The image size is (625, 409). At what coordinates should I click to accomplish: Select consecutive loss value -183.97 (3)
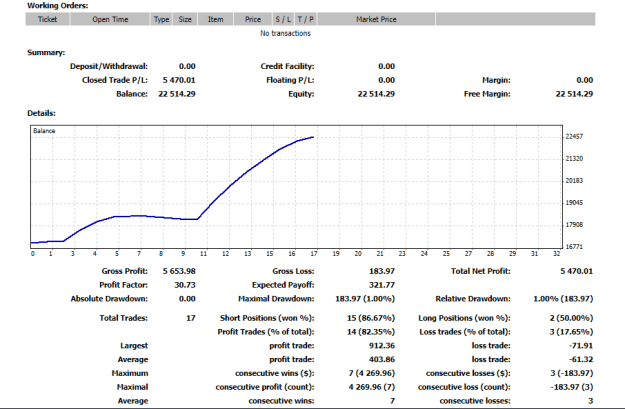click(x=572, y=387)
